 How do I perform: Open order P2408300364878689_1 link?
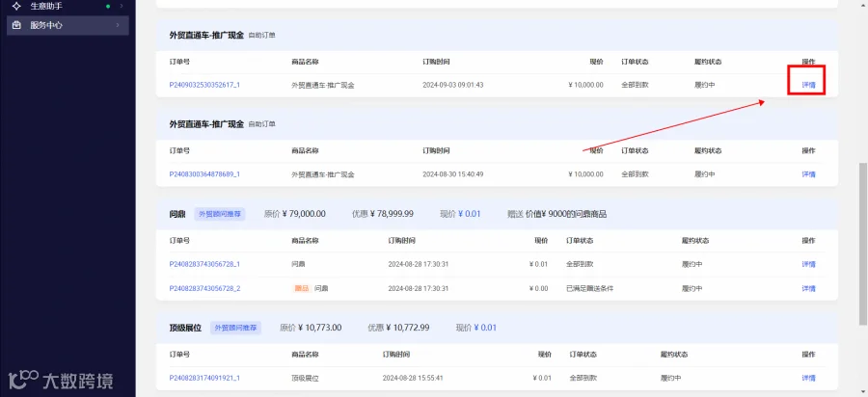point(204,174)
